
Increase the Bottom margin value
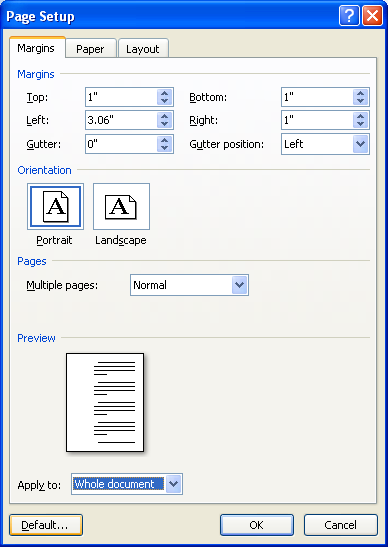[361, 93]
